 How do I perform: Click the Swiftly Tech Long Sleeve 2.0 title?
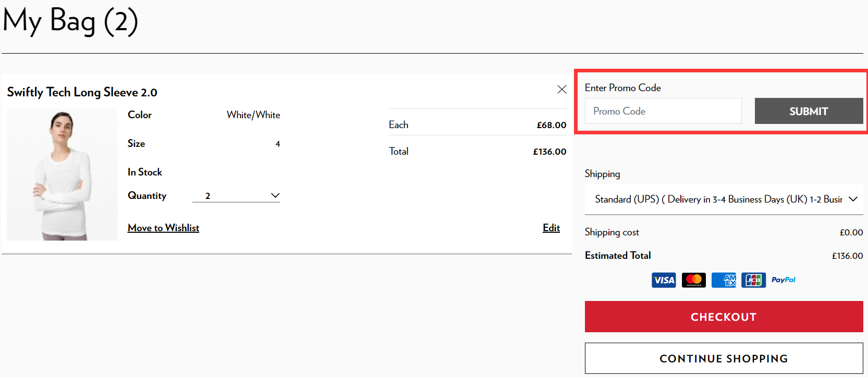click(x=82, y=92)
